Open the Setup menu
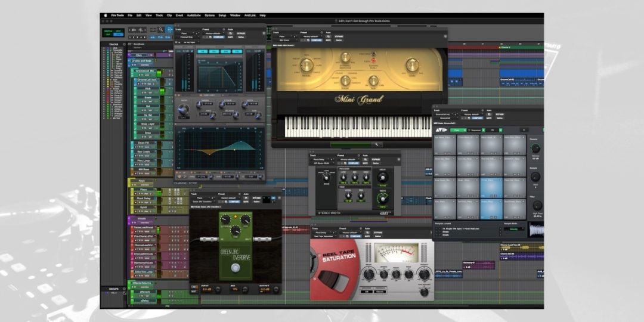644x322 pixels. pos(222,15)
